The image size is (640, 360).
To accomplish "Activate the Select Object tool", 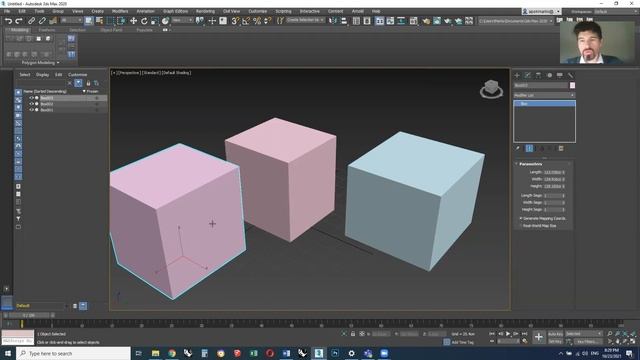I will click(x=89, y=21).
